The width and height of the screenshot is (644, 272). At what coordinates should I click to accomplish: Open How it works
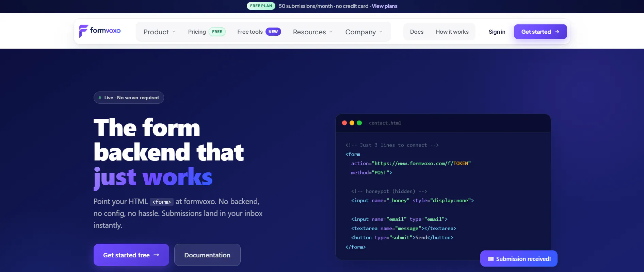[x=452, y=32]
